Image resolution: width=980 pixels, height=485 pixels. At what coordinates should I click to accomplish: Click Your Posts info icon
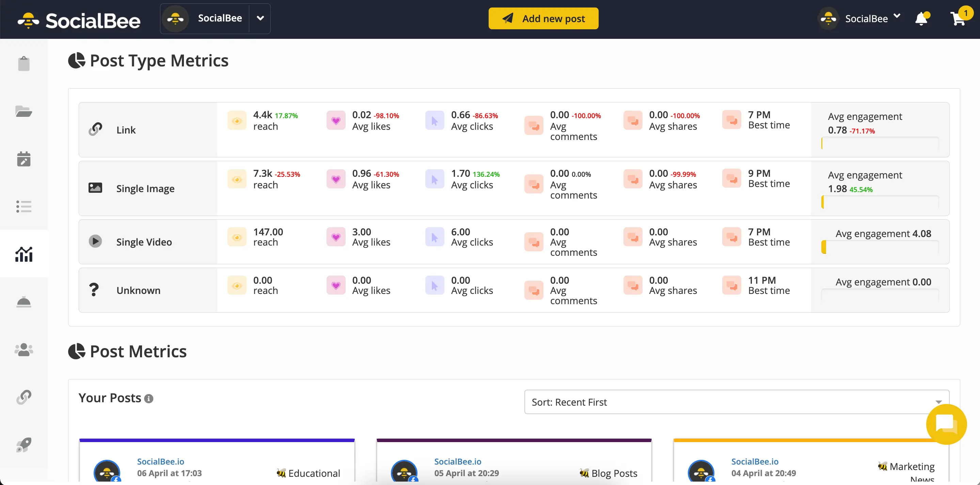(149, 398)
